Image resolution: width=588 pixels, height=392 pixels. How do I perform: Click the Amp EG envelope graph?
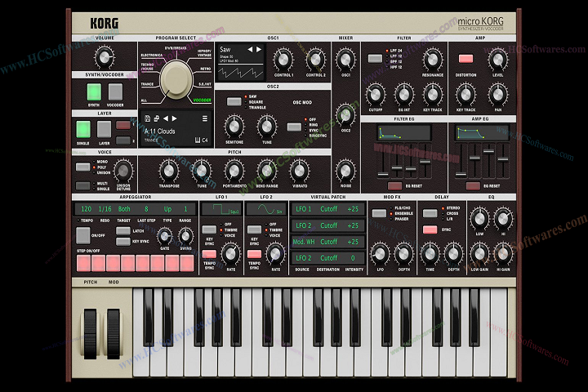[x=483, y=133]
